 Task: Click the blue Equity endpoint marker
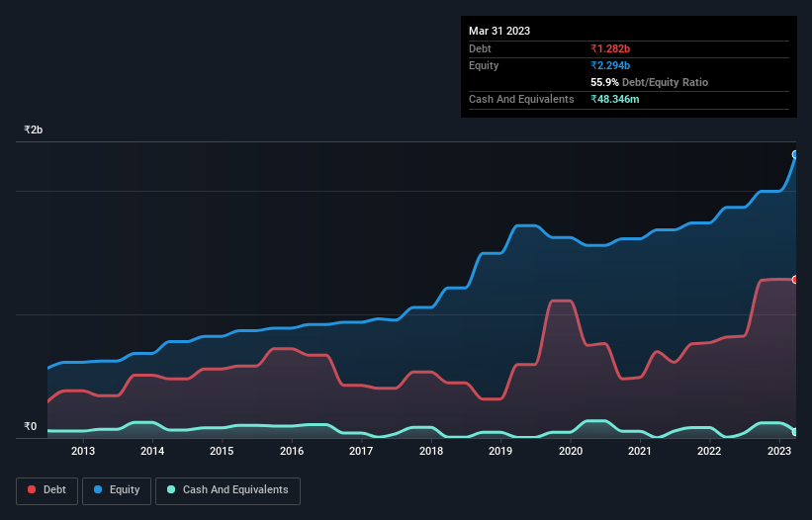pyautogui.click(x=795, y=154)
